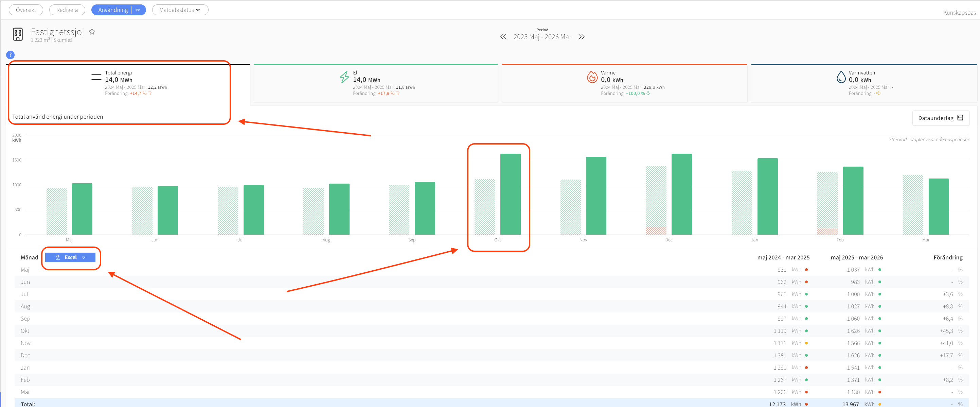Select the Okt row in the table
The width and height of the screenshot is (980, 407).
tap(492, 331)
